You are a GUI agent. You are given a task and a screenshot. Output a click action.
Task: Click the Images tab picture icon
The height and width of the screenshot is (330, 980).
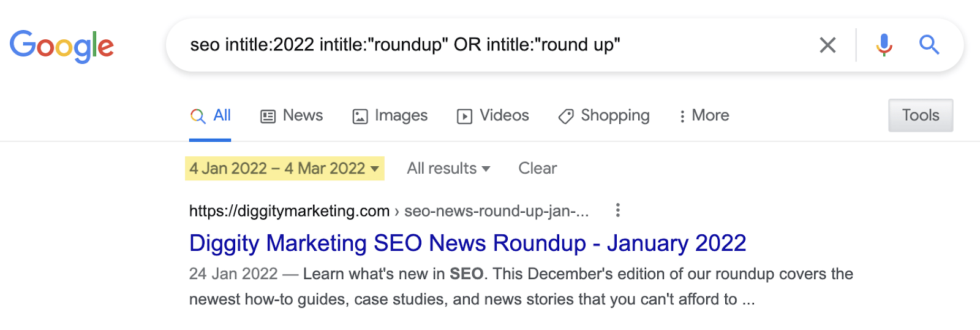(x=360, y=116)
